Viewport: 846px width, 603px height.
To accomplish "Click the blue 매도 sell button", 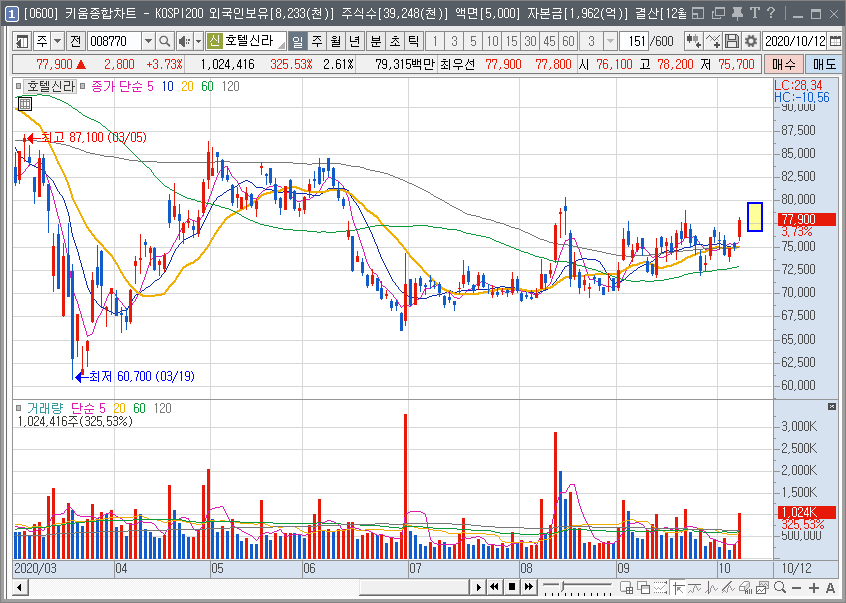I will (823, 64).
